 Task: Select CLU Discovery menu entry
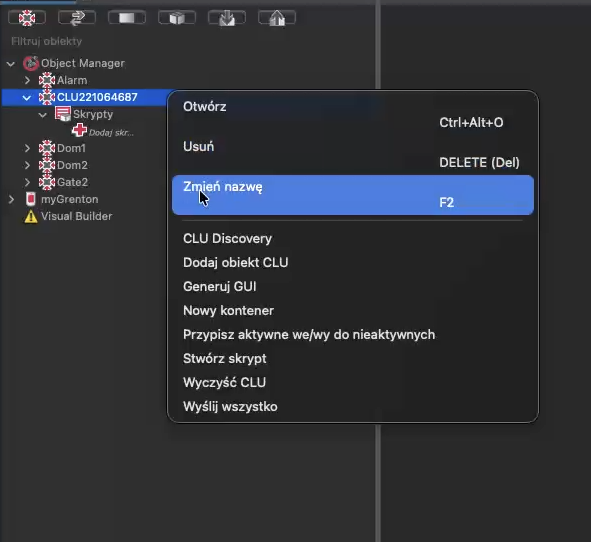pyautogui.click(x=228, y=239)
